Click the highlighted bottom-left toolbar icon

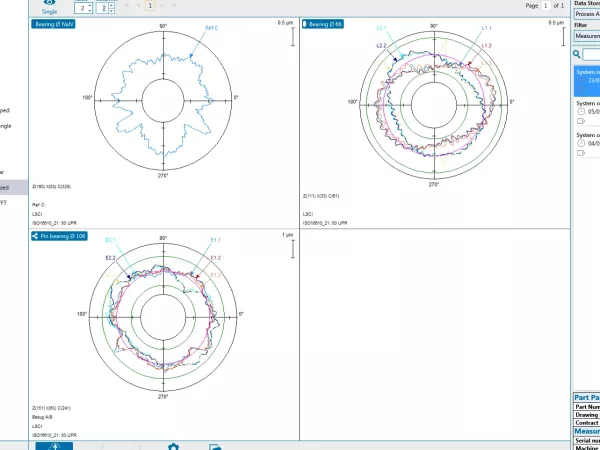54,446
